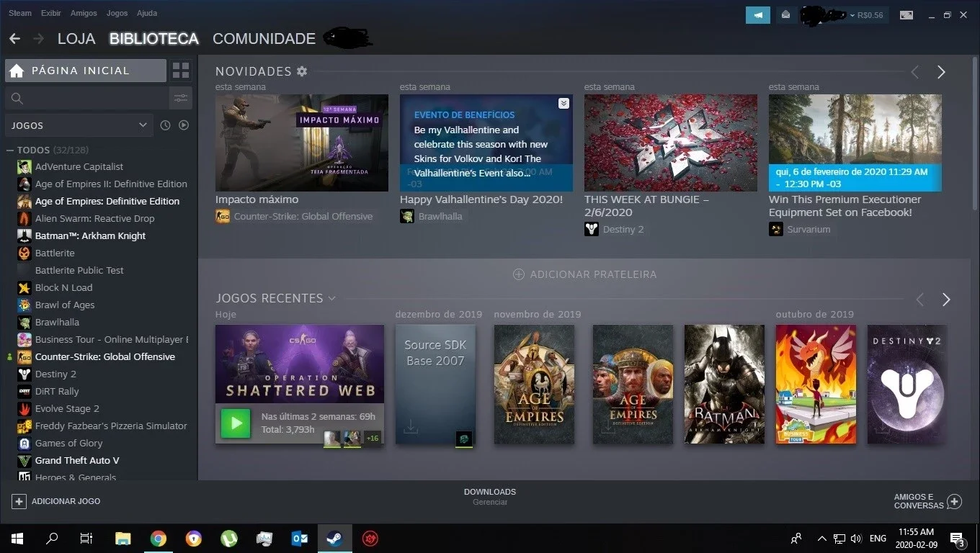
Task: Switch to the Comunidade tab
Action: tap(264, 38)
